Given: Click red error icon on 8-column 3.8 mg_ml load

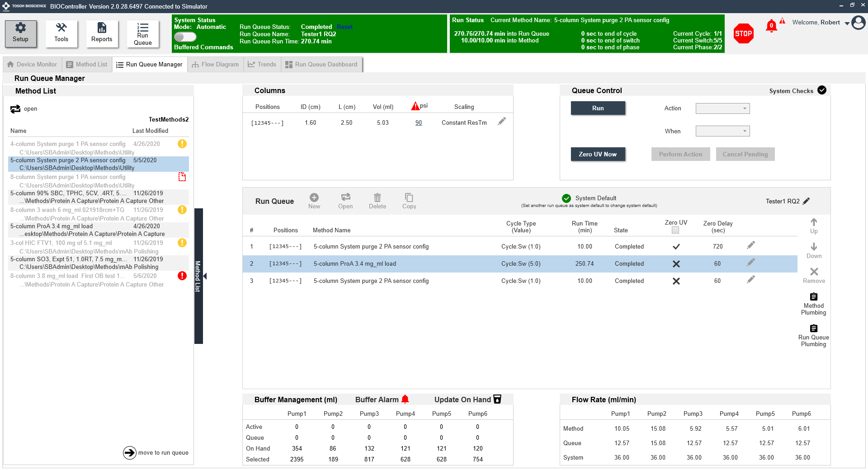Looking at the screenshot, I should [182, 276].
